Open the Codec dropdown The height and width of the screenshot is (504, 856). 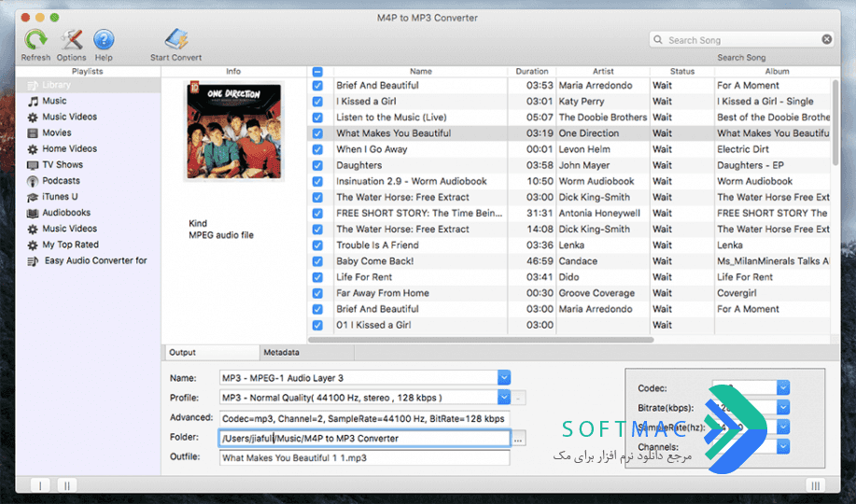coord(783,387)
